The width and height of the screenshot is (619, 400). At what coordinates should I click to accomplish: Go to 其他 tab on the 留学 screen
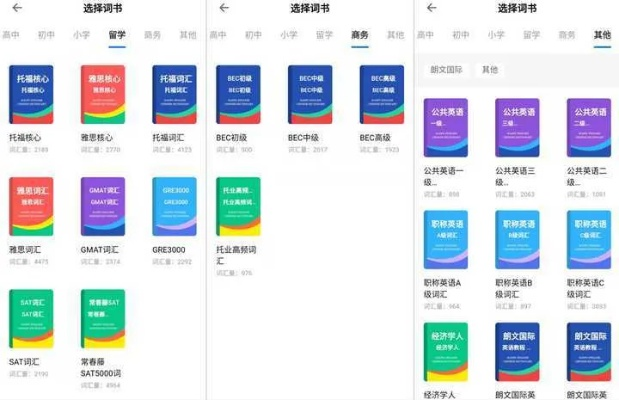pos(188,35)
